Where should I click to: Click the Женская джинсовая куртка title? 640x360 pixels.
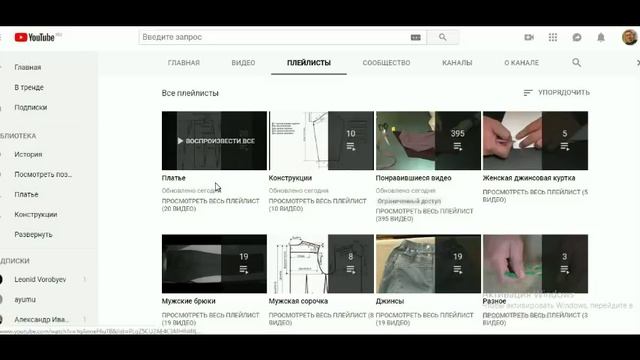pyautogui.click(x=529, y=178)
